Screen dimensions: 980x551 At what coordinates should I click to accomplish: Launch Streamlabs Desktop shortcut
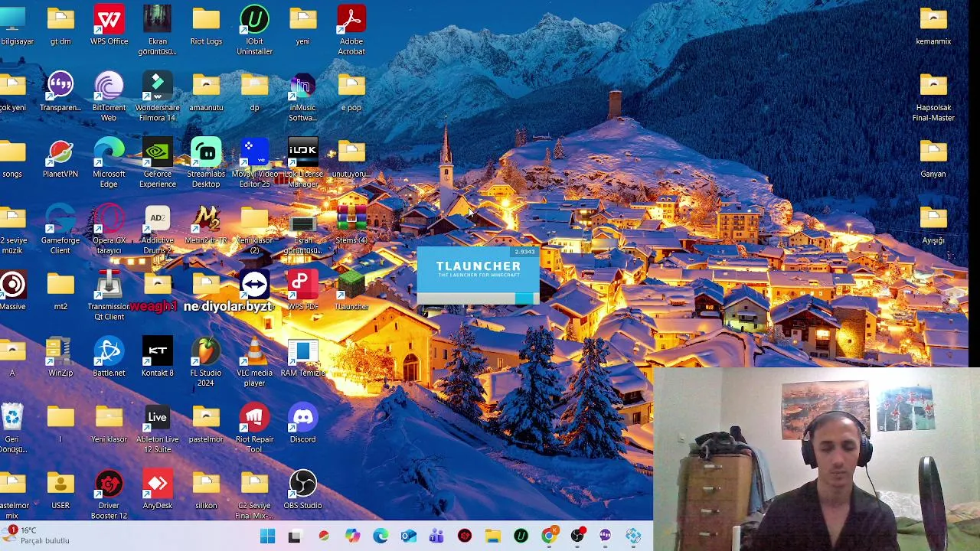[x=206, y=164]
